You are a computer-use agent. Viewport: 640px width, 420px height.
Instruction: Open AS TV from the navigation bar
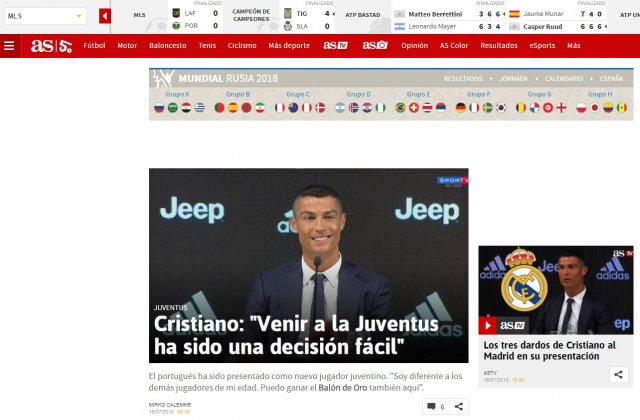(336, 45)
